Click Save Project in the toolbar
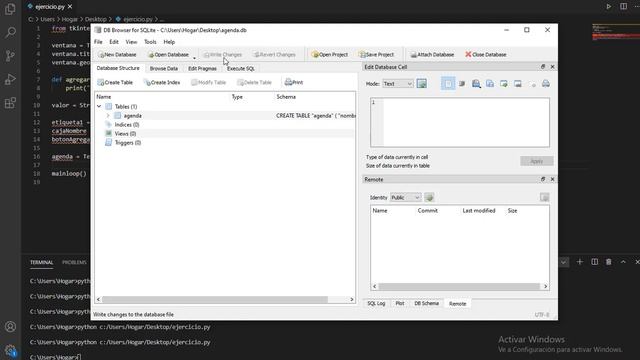 [376, 54]
